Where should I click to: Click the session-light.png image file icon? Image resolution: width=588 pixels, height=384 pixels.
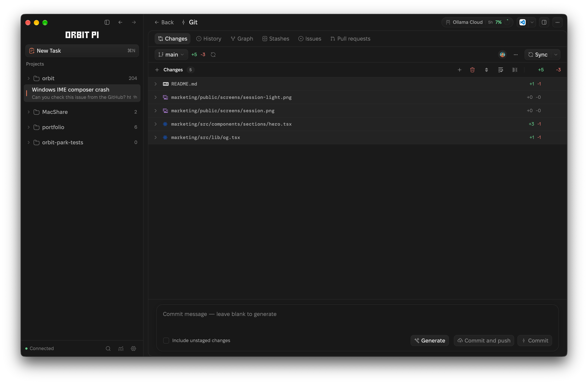(x=166, y=97)
